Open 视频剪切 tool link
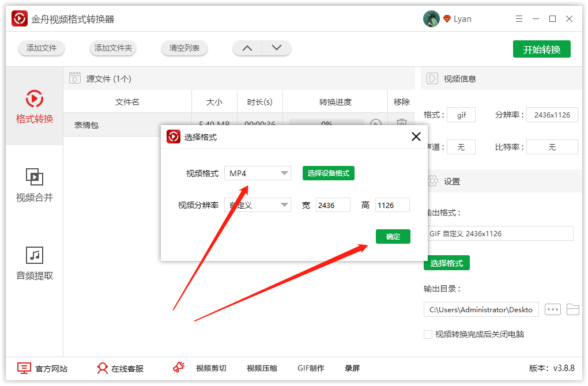 click(211, 368)
